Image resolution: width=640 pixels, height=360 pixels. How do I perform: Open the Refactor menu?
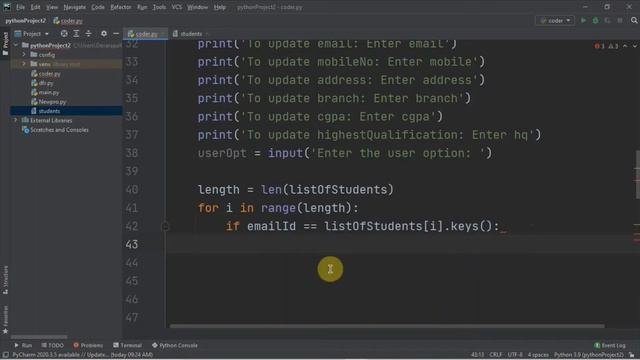pyautogui.click(x=121, y=7)
